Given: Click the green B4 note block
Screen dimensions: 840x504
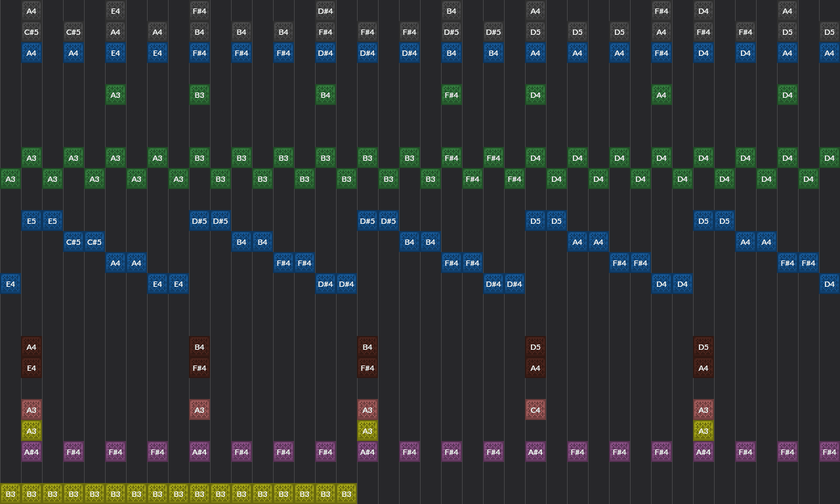Looking at the screenshot, I should [325, 94].
